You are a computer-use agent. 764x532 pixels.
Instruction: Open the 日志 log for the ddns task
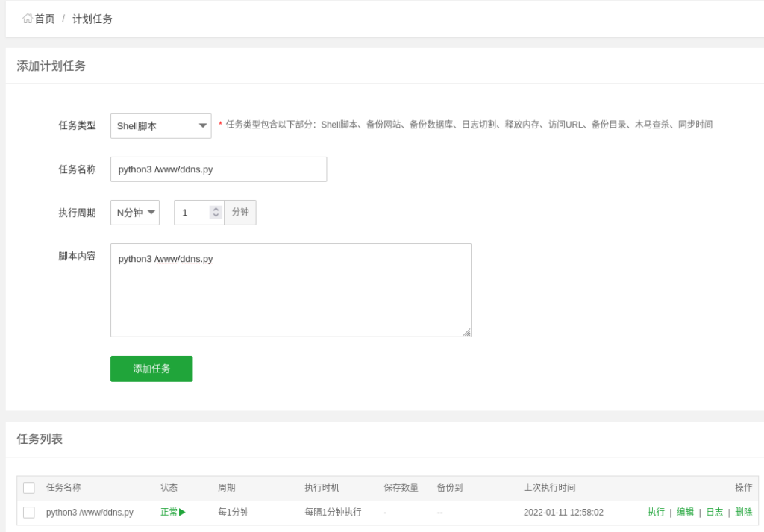713,513
